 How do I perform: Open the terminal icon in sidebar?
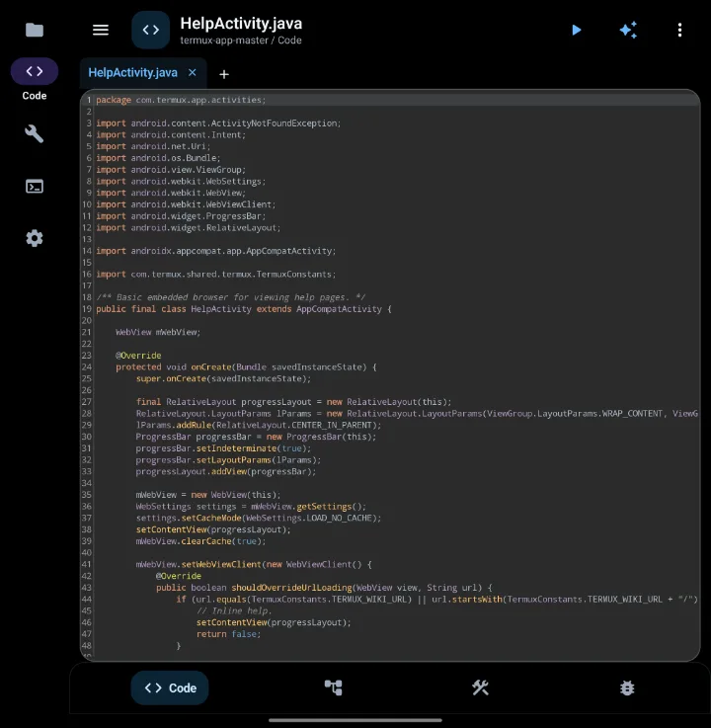35,186
